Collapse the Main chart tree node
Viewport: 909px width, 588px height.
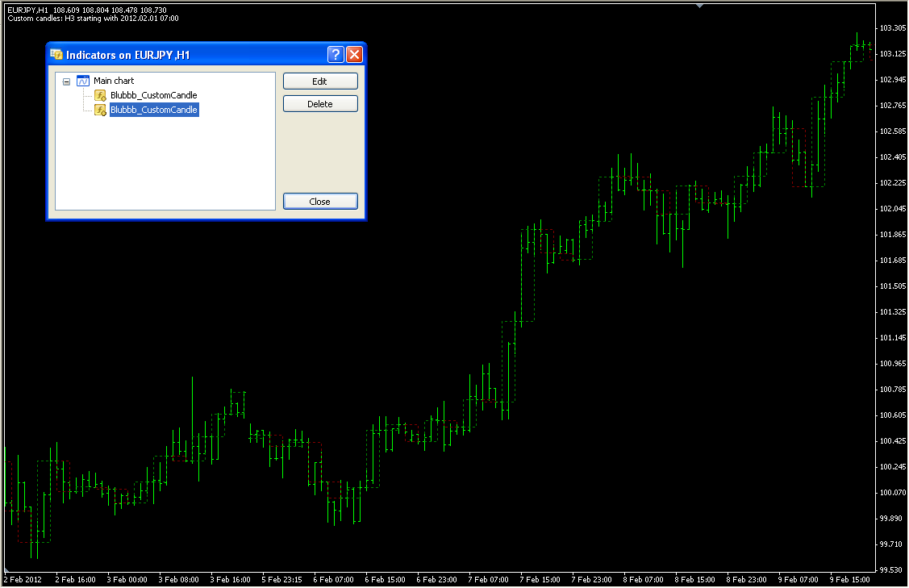pyautogui.click(x=66, y=81)
